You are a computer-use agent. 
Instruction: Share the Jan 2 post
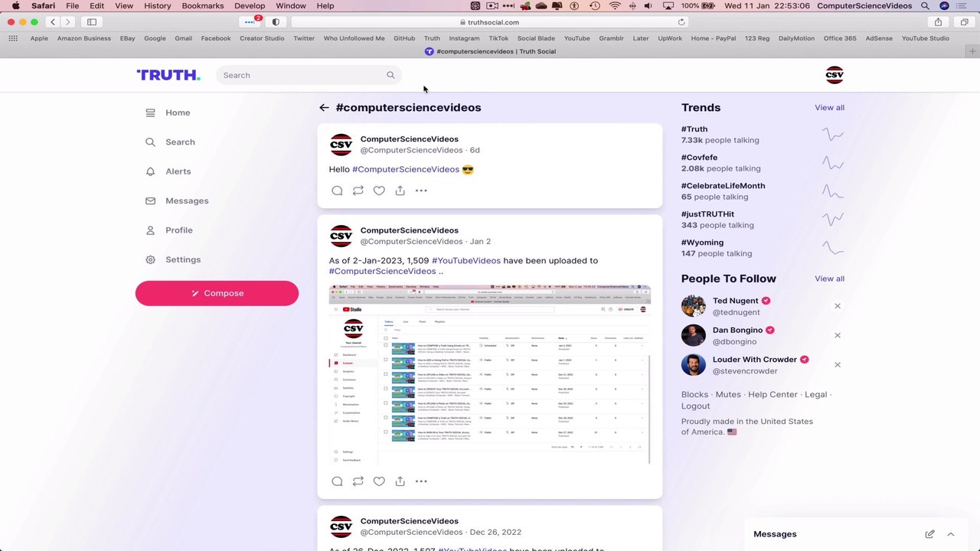[400, 481]
